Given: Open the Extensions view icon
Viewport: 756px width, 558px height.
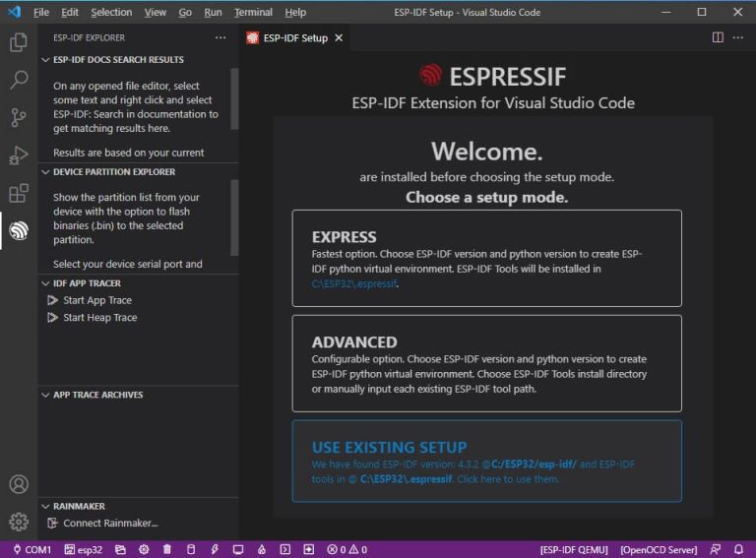Looking at the screenshot, I should tap(19, 193).
